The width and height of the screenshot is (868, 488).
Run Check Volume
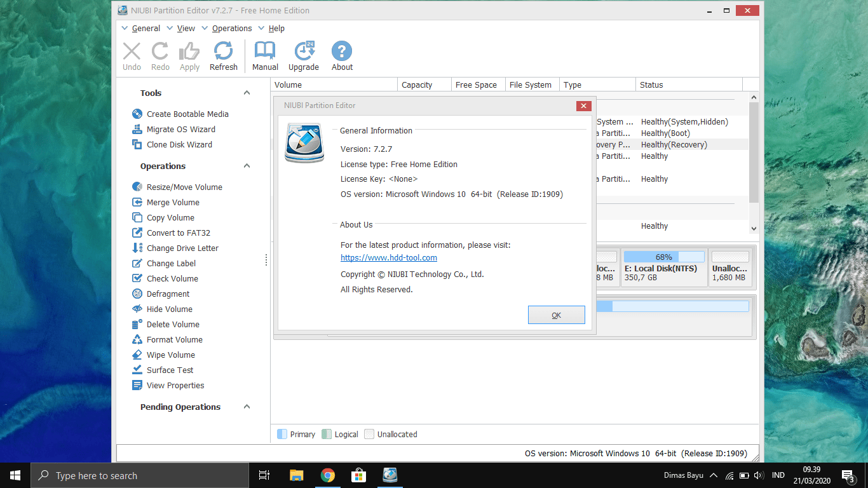pos(172,278)
